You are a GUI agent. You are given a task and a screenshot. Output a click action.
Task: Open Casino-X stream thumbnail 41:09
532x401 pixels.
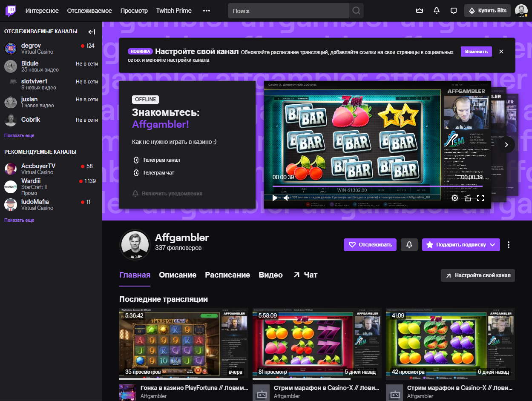point(450,344)
